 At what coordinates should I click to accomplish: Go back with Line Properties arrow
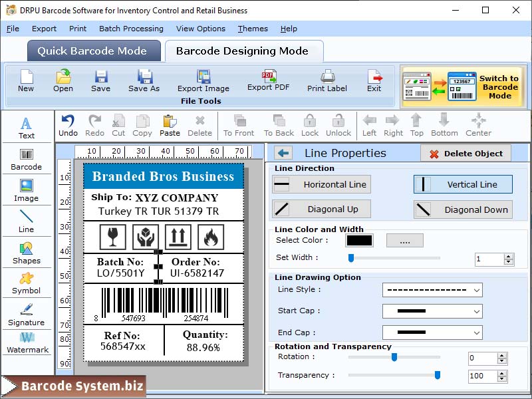[x=283, y=153]
